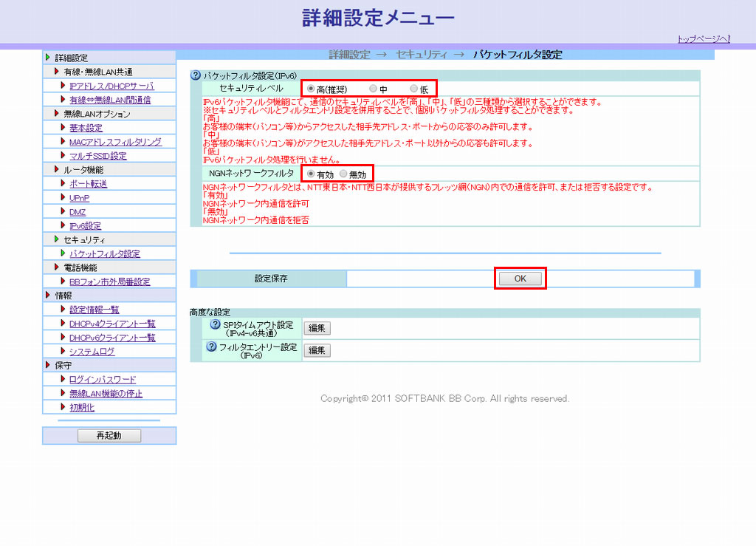The width and height of the screenshot is (756, 546).
Task: Click help icon next to フィルタエントリー設定
Action: [212, 347]
